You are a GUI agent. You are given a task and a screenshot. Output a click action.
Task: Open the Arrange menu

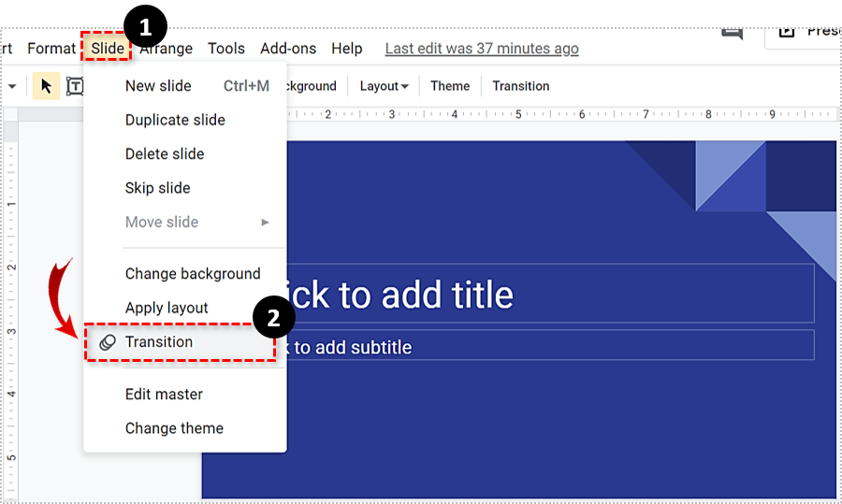coord(167,49)
